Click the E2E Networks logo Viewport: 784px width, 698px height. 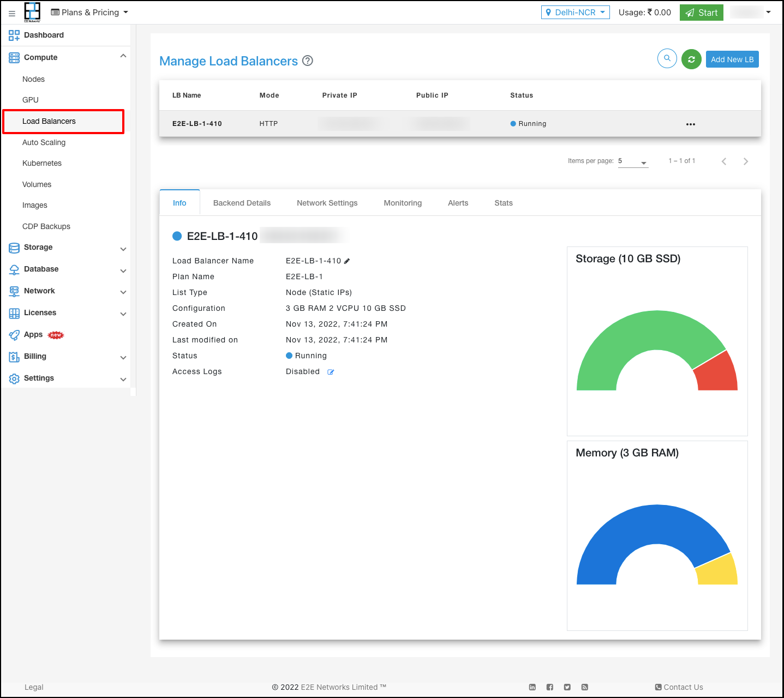pos(32,12)
